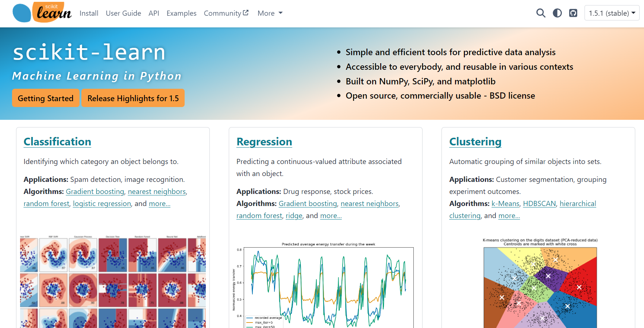
Task: Open random forest link under Regression
Action: click(259, 216)
